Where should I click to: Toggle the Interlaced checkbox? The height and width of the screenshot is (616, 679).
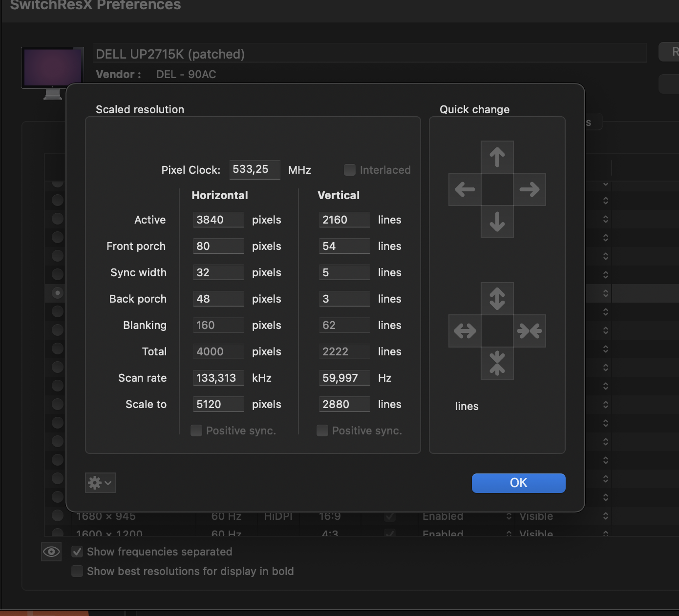tap(350, 170)
